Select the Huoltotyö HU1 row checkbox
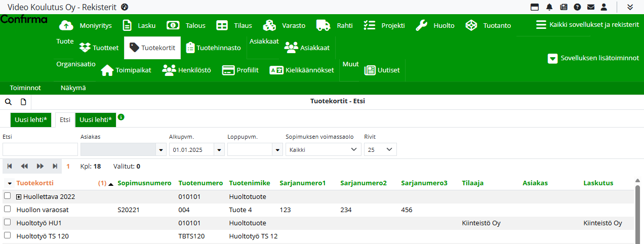The width and height of the screenshot is (644, 244). (7, 222)
